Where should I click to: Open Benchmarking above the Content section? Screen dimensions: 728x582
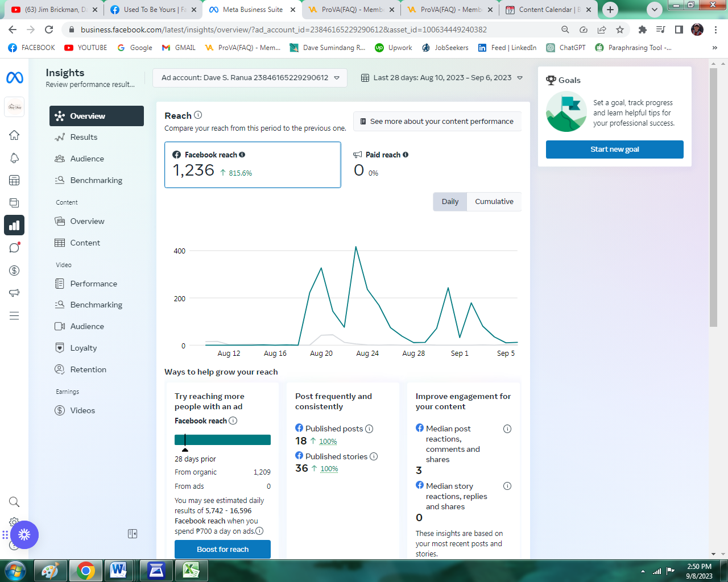click(97, 180)
